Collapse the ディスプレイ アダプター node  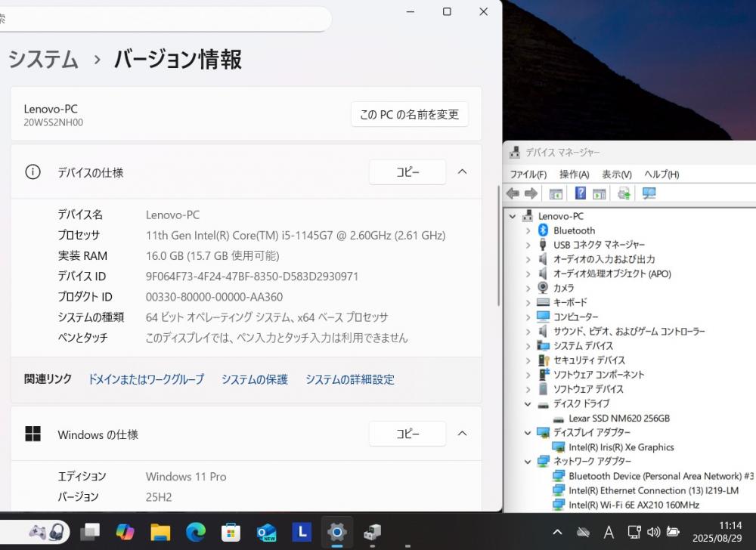tap(528, 433)
